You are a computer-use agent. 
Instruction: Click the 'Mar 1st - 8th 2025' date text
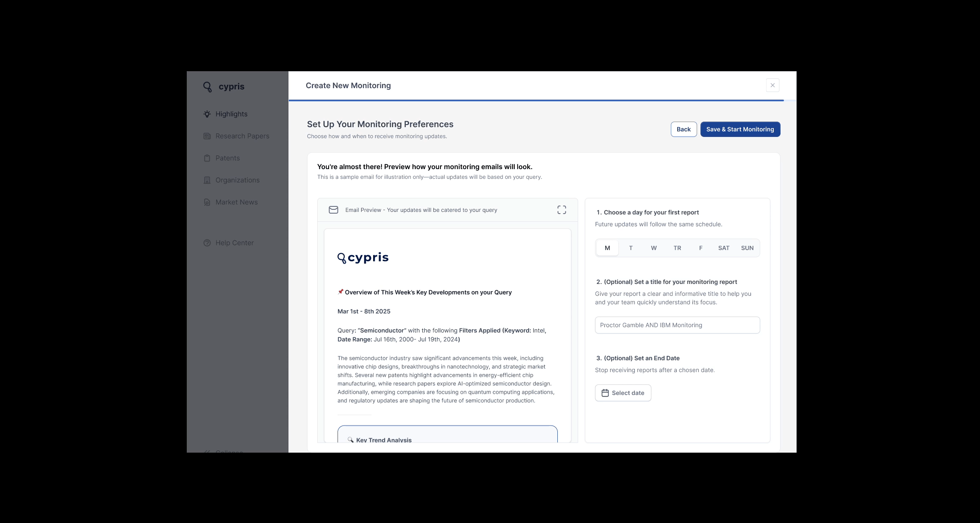364,311
